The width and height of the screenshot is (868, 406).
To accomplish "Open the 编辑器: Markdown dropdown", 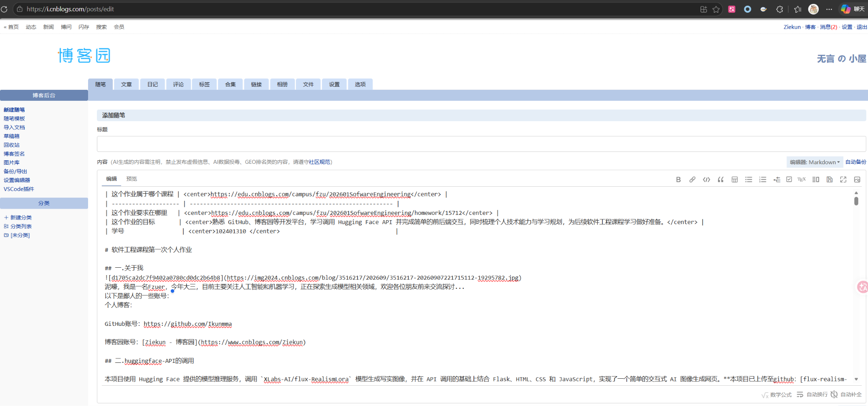I will click(815, 162).
